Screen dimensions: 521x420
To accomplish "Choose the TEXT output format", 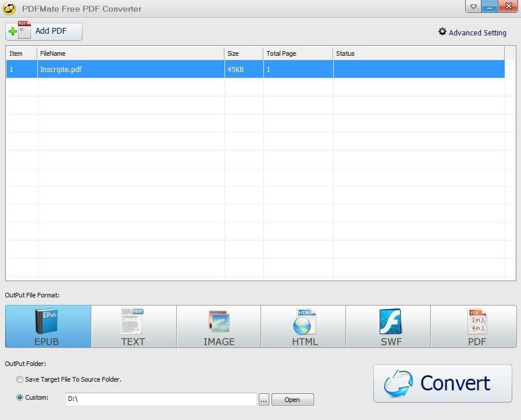I will click(x=133, y=326).
